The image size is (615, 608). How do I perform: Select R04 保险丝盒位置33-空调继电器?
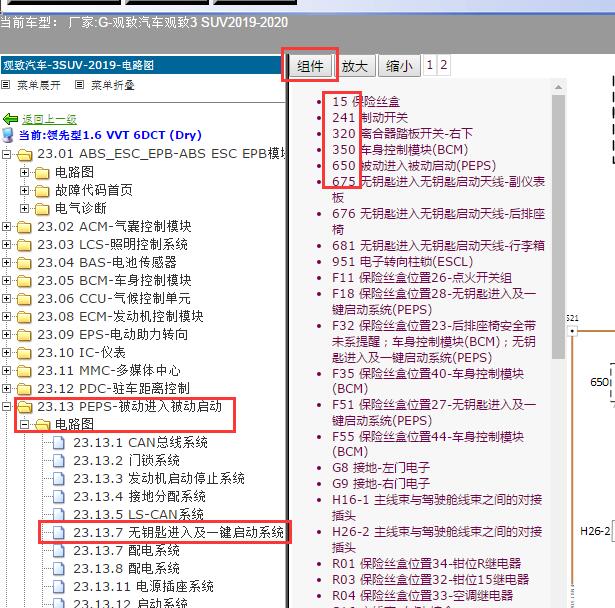[x=423, y=596]
